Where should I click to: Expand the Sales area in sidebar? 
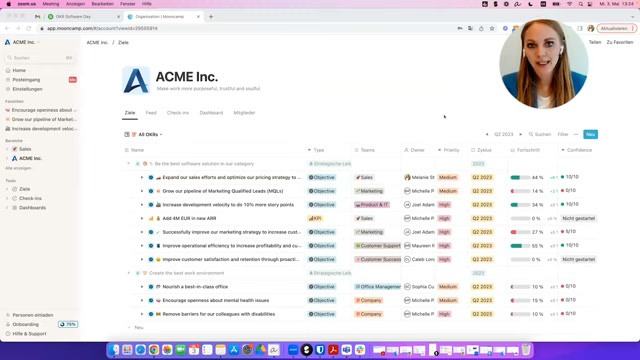coord(7,149)
